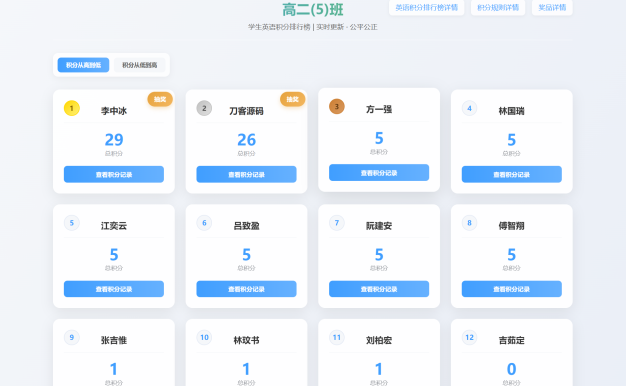Select student name 刀客源码

tap(246, 111)
